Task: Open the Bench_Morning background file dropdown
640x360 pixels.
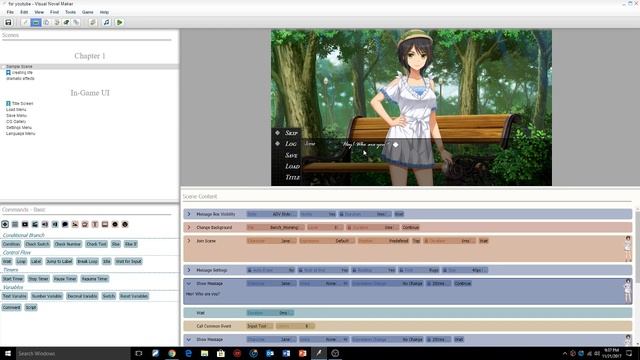Action: pos(275,227)
